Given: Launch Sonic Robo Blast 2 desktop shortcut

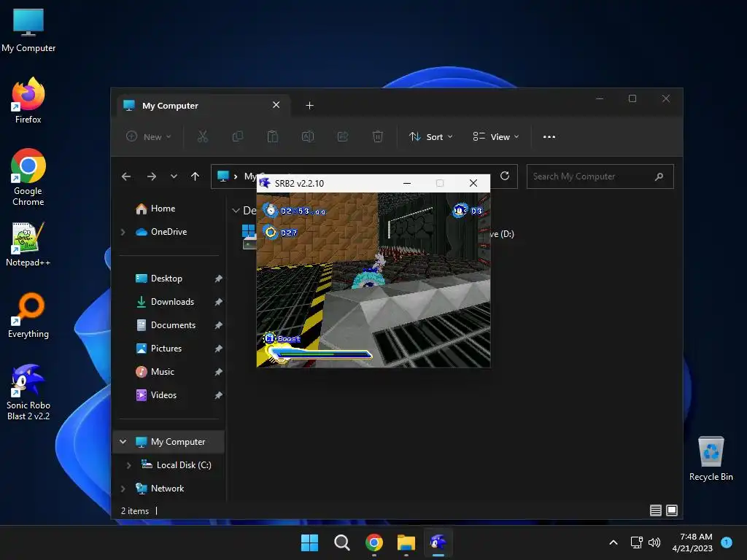Looking at the screenshot, I should coord(28,392).
